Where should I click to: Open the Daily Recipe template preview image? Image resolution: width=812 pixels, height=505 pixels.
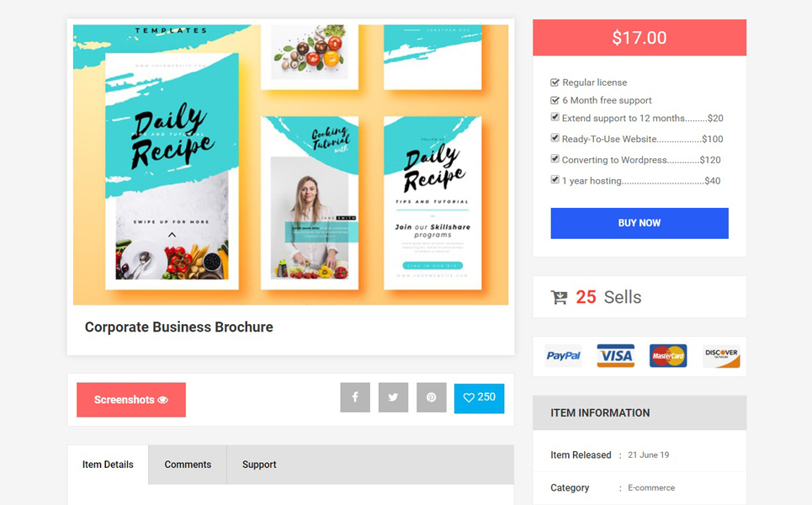(290, 165)
